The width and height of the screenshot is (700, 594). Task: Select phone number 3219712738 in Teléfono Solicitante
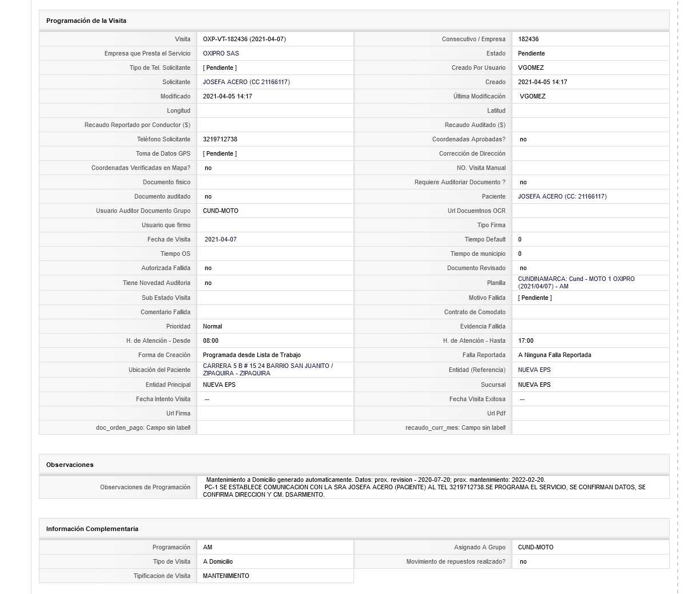220,139
